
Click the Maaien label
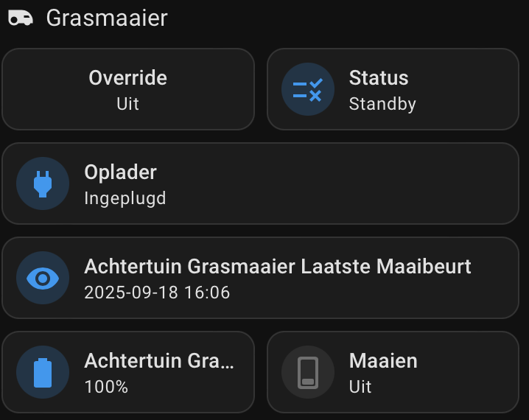tap(383, 361)
